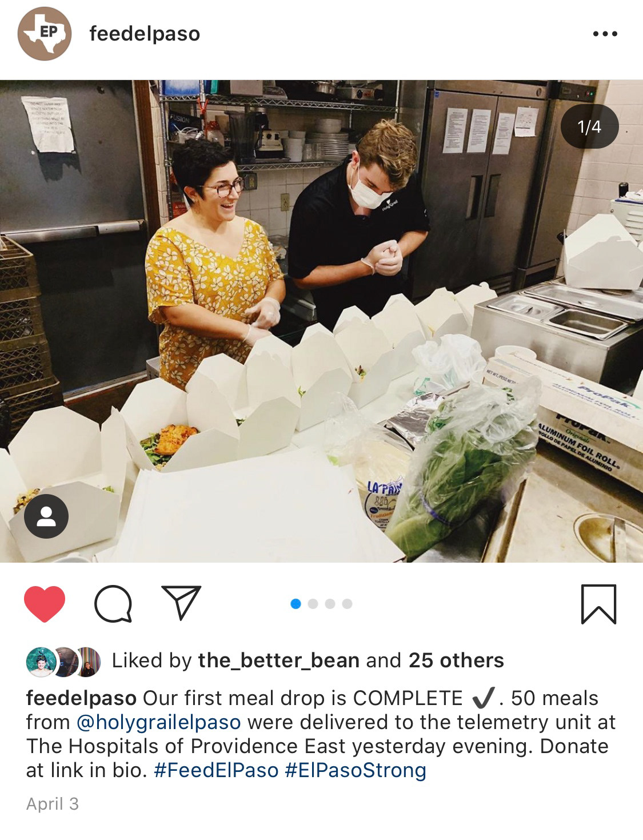Open the_better_bean profile from likes
Viewport: 643px width, 840px height.
point(279,661)
